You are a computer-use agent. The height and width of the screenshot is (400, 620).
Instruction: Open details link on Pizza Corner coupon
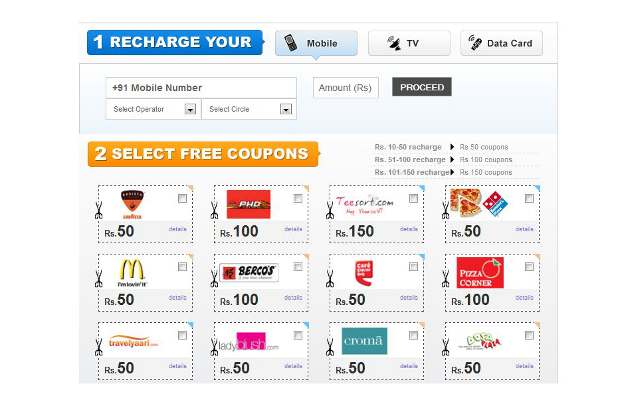[x=524, y=298]
